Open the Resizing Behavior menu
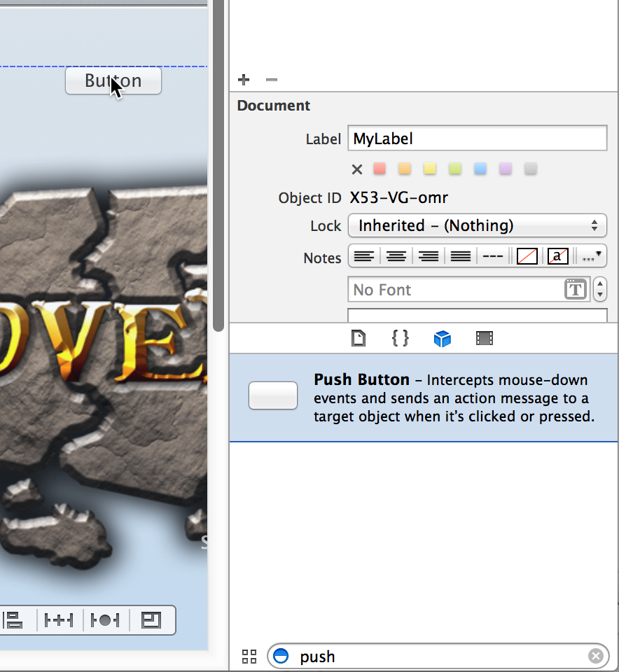Viewport: 619px width, 672px height. pyautogui.click(x=151, y=620)
